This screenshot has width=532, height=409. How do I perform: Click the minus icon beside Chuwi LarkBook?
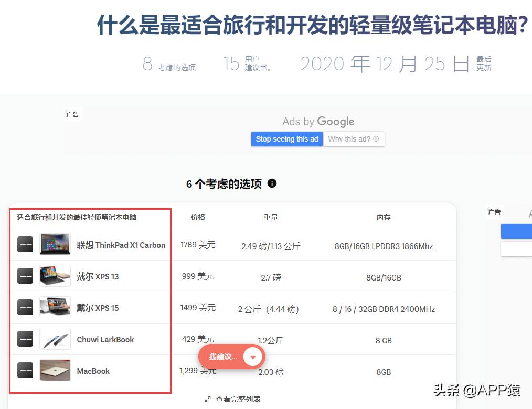click(x=25, y=339)
